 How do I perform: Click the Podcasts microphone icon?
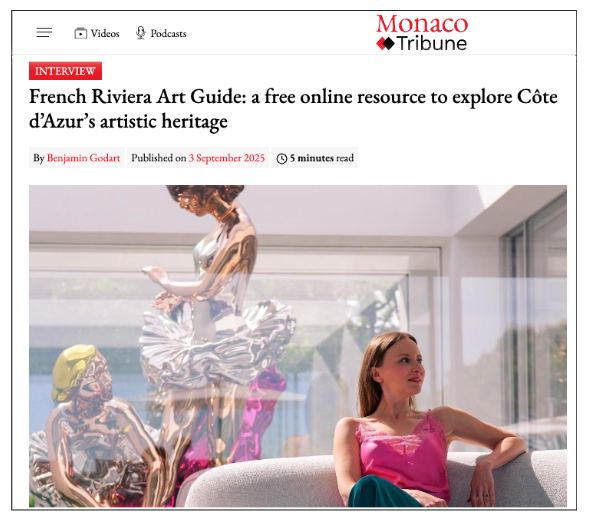141,33
